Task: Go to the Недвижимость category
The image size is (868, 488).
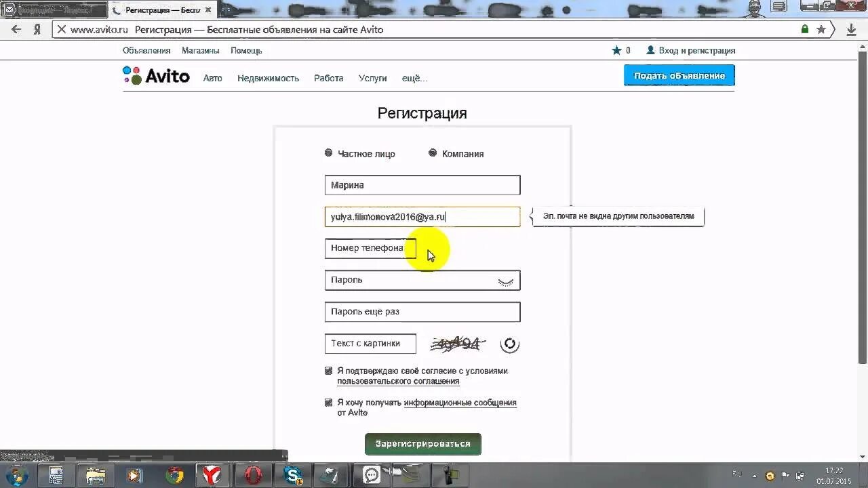Action: (x=268, y=78)
